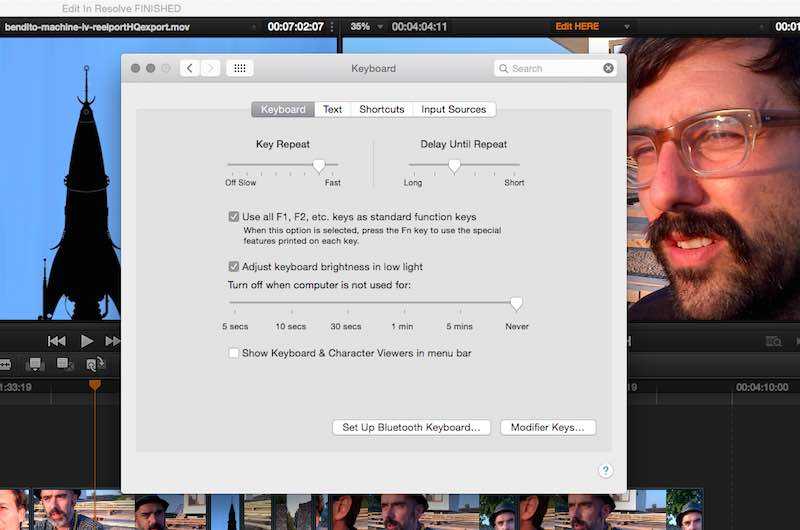Click the Delay Until Repeat slider handle
This screenshot has width=800, height=530.
pos(454,166)
